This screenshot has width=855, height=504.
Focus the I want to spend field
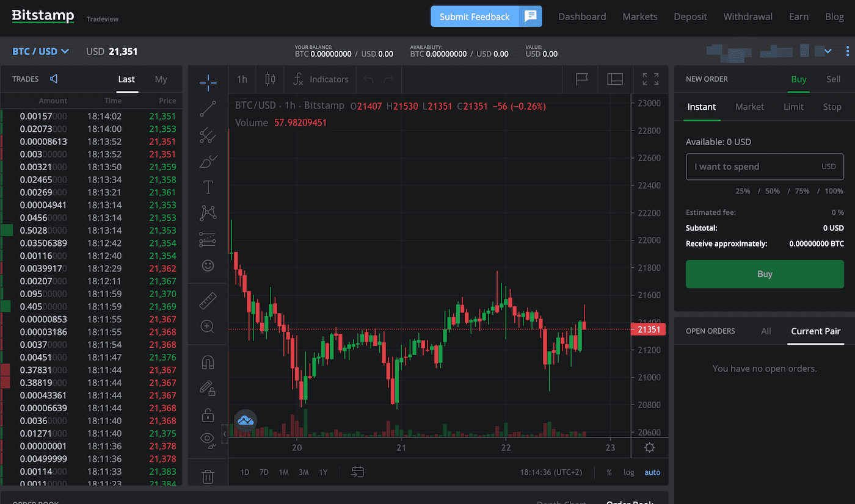(765, 167)
